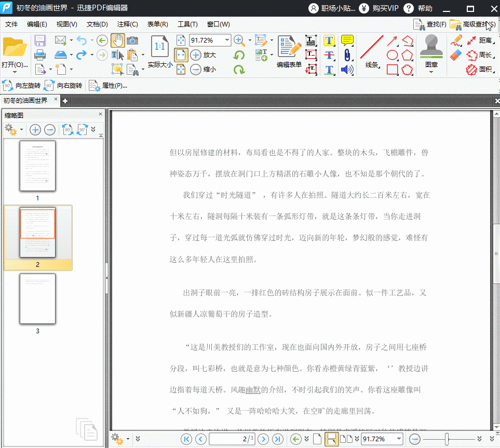The width and height of the screenshot is (500, 448).
Task: Select the rectangle shape tool
Action: pyautogui.click(x=392, y=69)
